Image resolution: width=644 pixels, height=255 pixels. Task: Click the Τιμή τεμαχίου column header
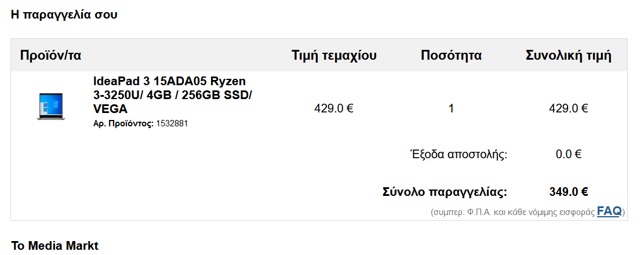(334, 56)
